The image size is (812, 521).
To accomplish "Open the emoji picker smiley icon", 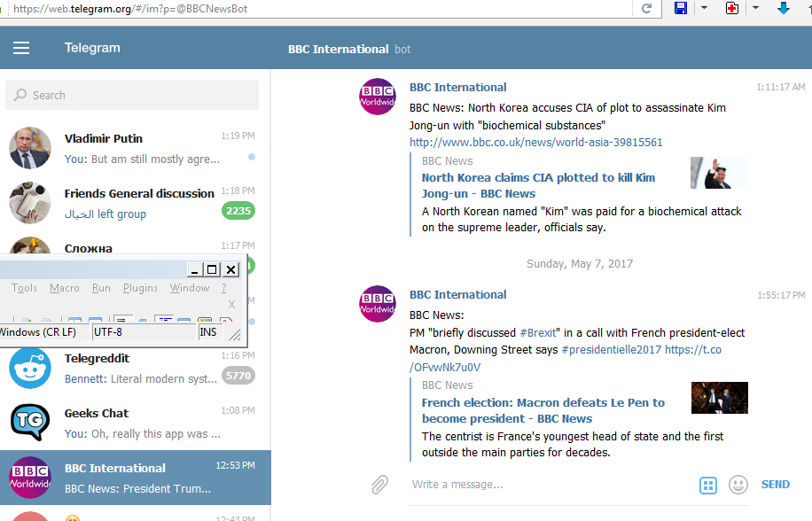I will tap(738, 485).
